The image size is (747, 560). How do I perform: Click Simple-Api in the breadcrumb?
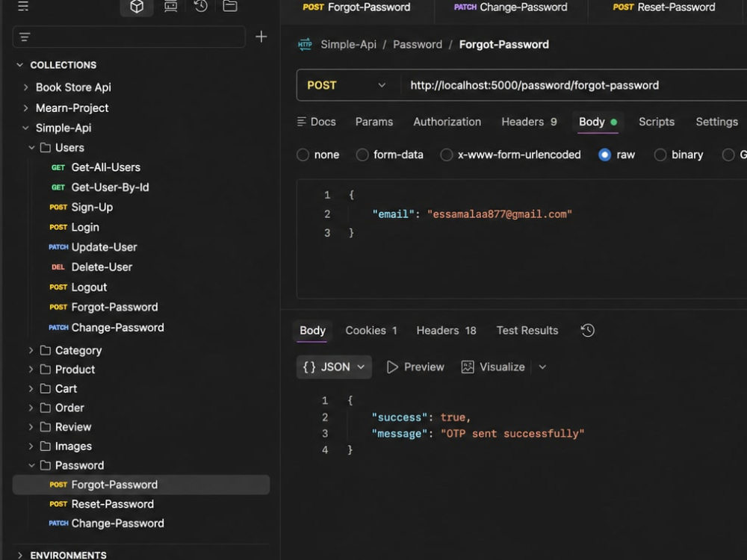tap(348, 45)
